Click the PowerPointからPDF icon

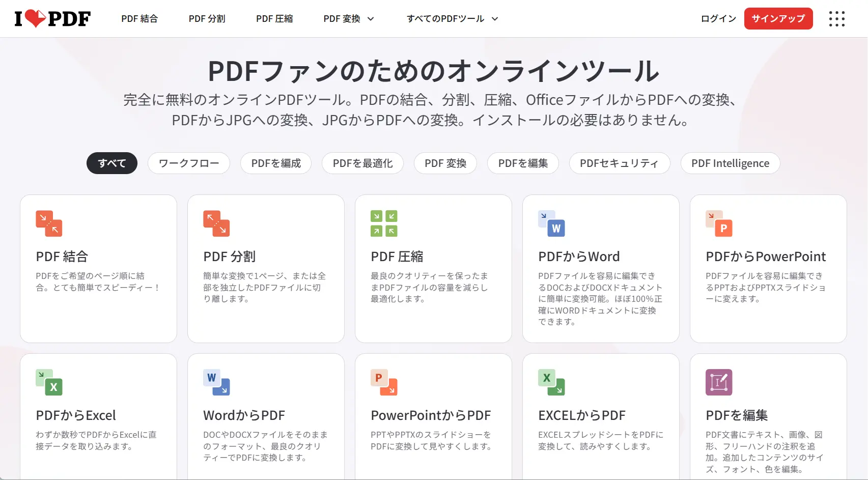click(x=384, y=382)
